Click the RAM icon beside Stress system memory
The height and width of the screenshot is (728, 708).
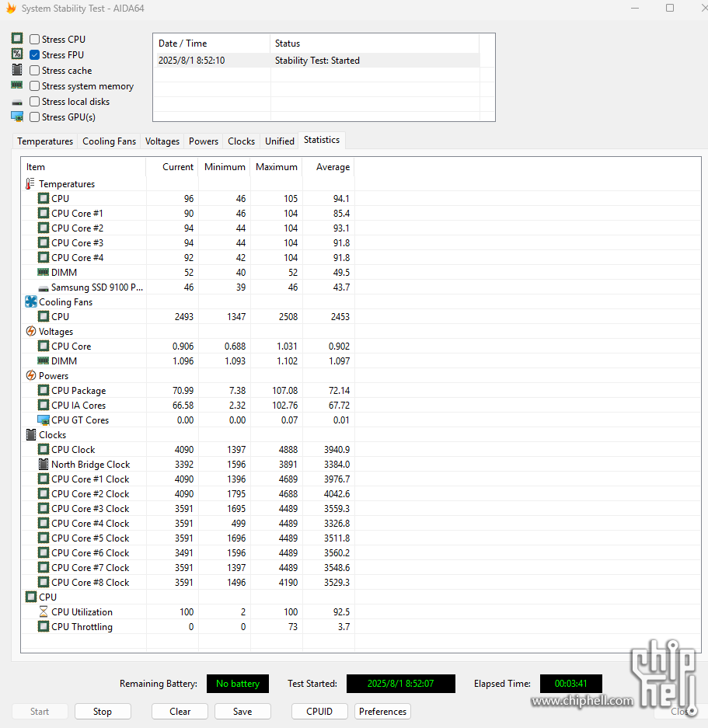coord(17,85)
